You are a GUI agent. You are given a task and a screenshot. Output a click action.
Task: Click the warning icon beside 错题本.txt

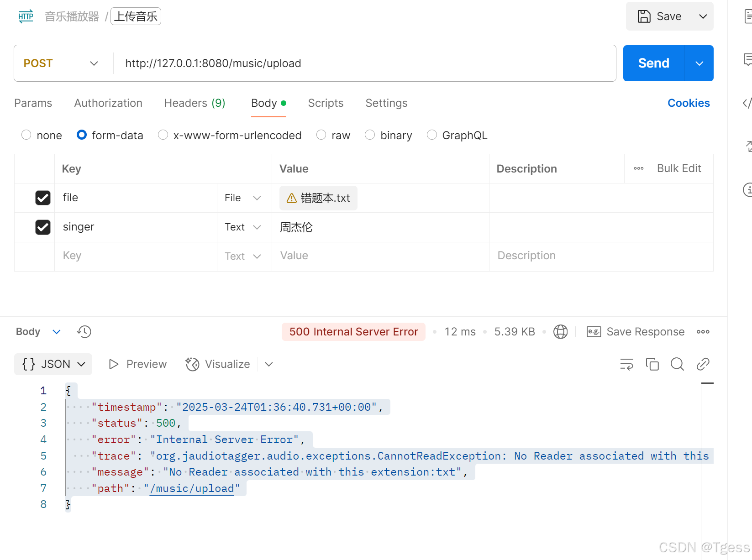[x=291, y=198]
